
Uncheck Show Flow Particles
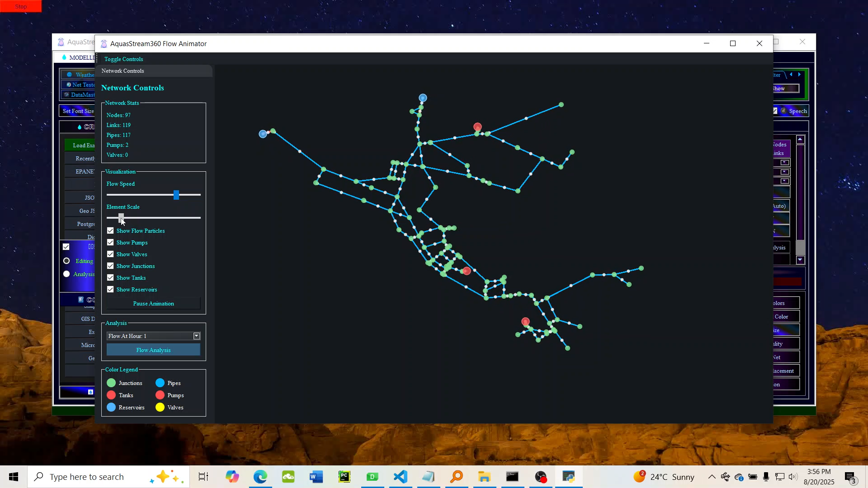[110, 230]
